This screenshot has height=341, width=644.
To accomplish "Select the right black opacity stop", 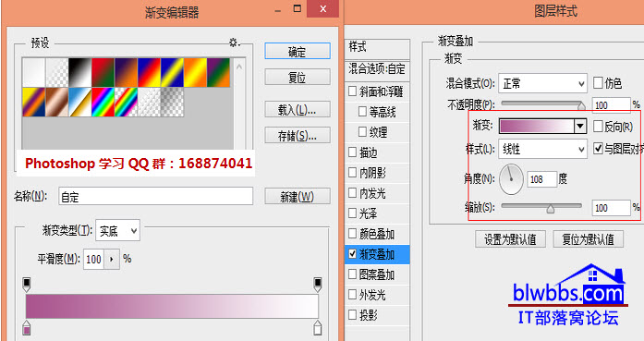I will [318, 285].
